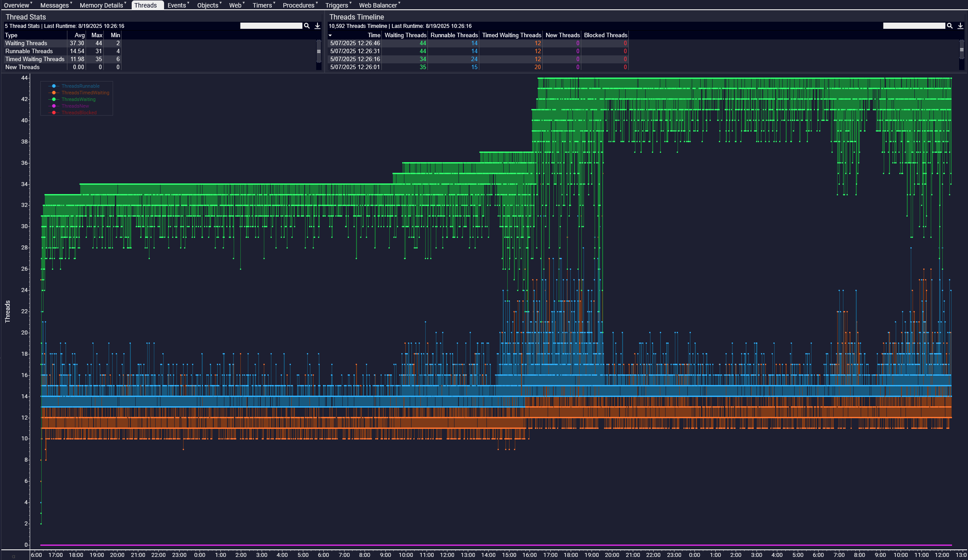
Task: Click the Thread Stats search input field
Action: point(271,26)
